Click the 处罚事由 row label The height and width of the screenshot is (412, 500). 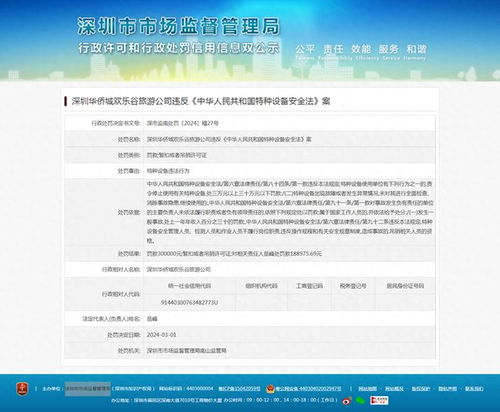[x=129, y=171]
